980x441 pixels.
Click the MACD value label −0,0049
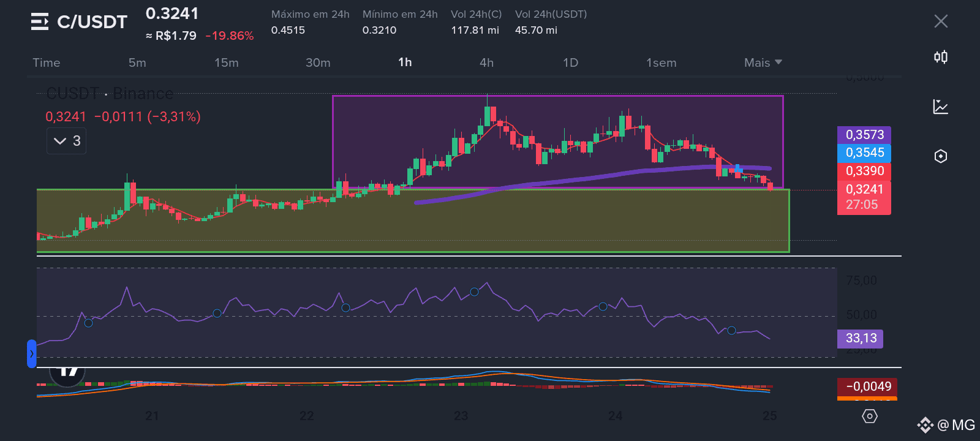[x=867, y=386]
